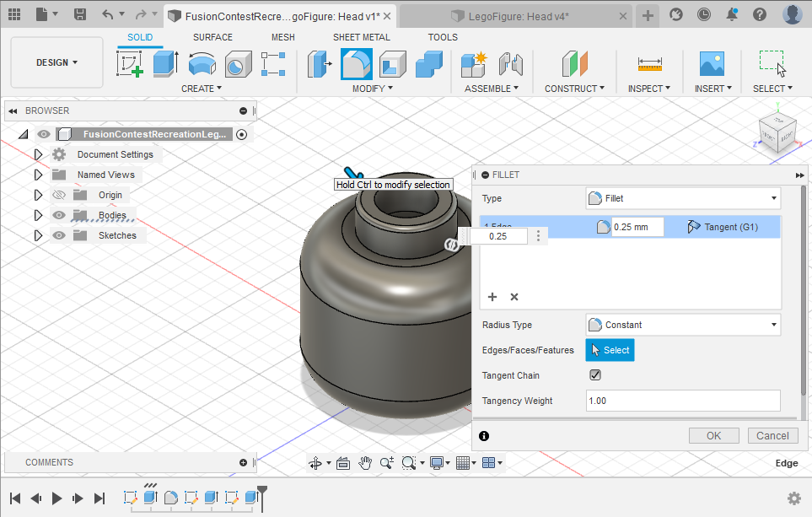
Task: Click the Offset Plane construct icon
Action: (x=575, y=64)
